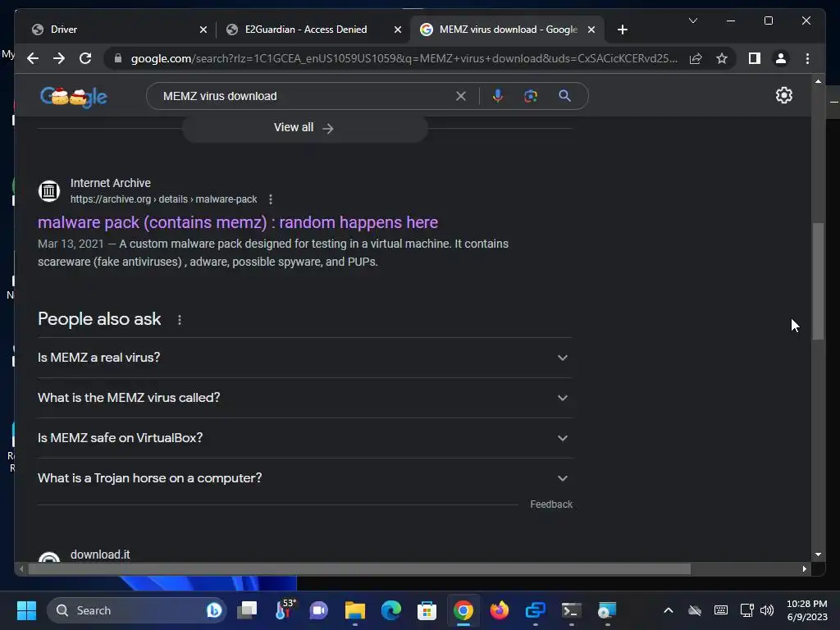The width and height of the screenshot is (840, 630).
Task: Go forward to the next page
Action: coord(59,58)
